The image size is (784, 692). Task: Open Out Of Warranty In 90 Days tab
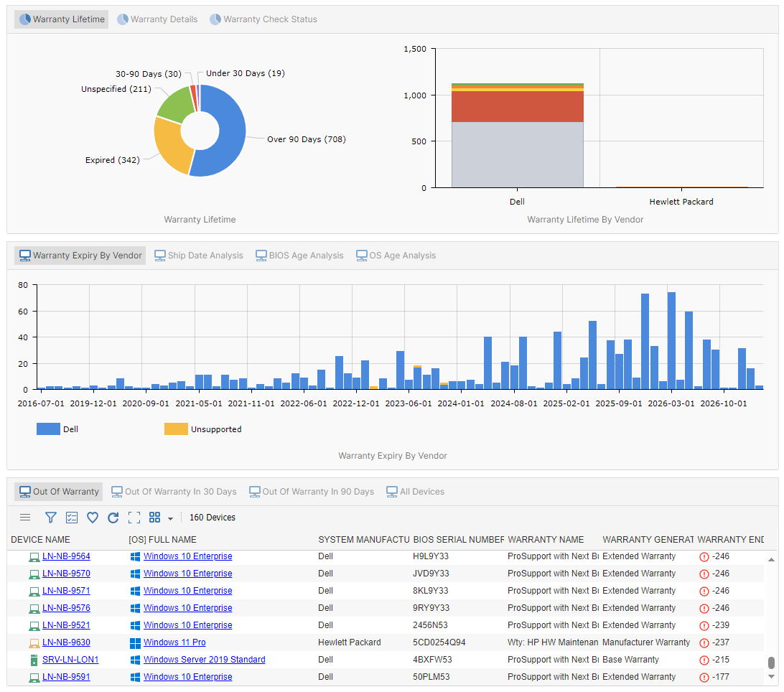click(x=312, y=492)
